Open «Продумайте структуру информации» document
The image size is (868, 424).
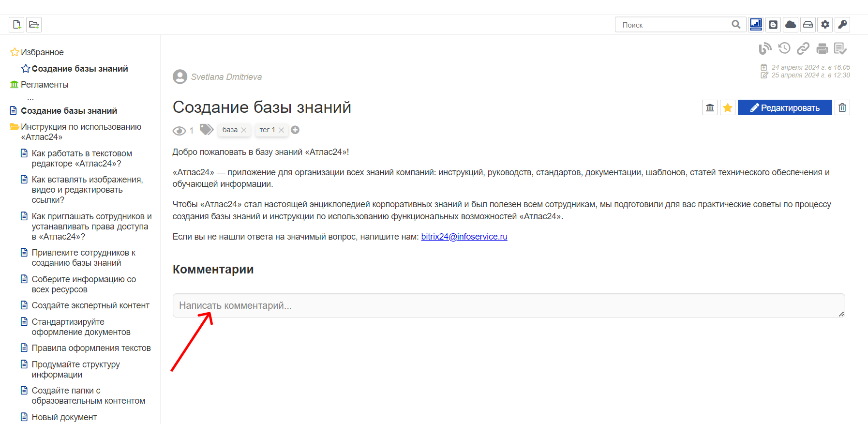(x=75, y=369)
